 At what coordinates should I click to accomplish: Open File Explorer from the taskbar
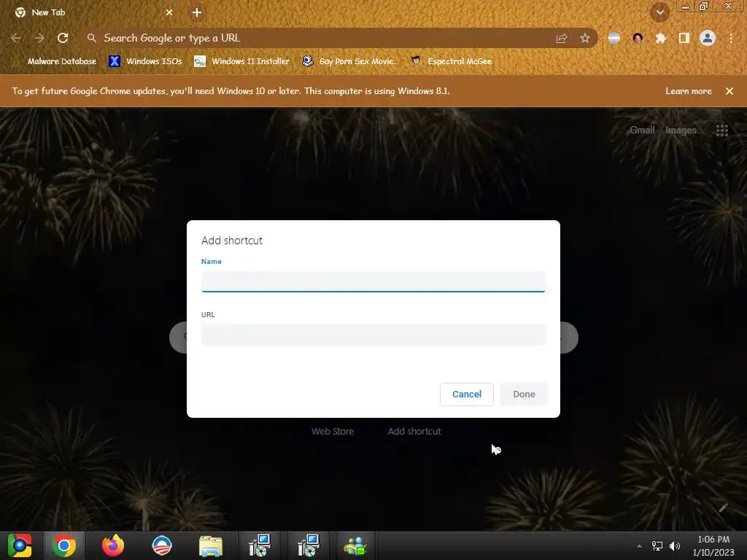pyautogui.click(x=211, y=545)
